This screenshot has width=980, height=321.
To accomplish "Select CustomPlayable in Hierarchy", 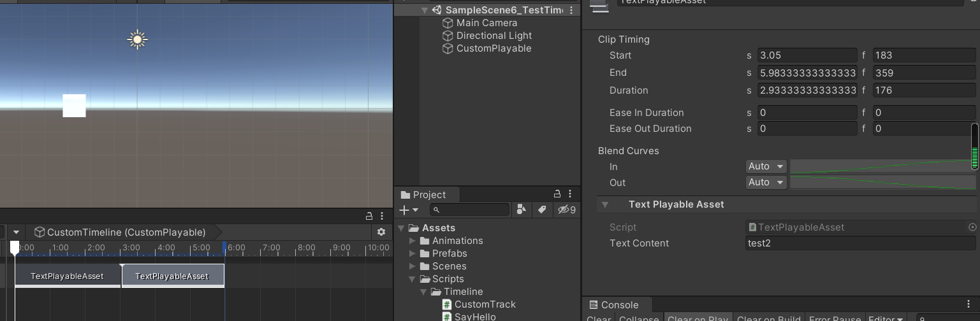I will click(x=494, y=48).
